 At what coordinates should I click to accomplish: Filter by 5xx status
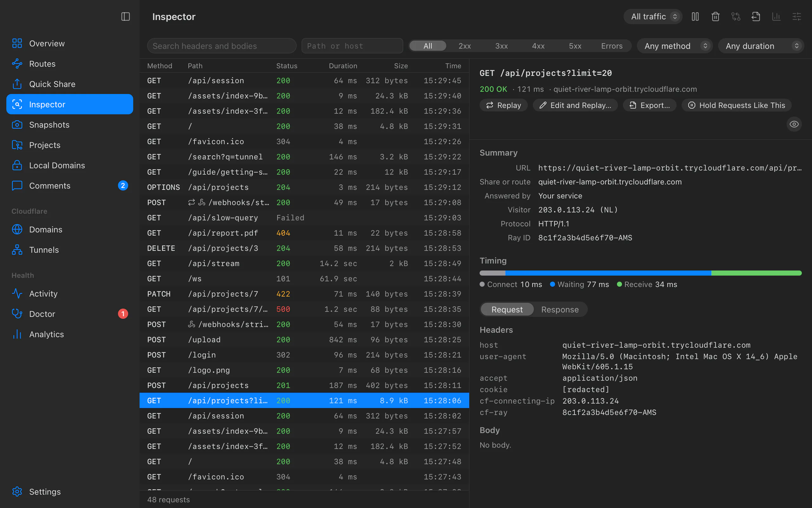tap(575, 46)
